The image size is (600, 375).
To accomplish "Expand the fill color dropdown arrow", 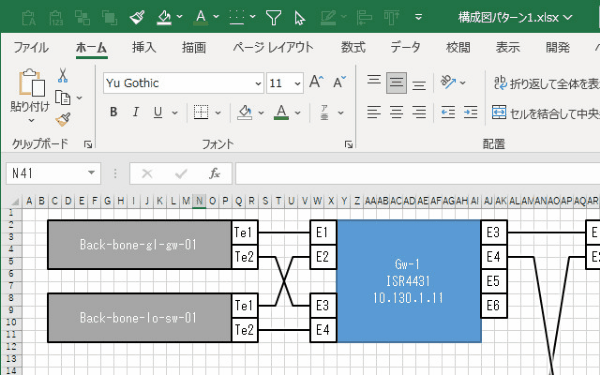I will (261, 112).
